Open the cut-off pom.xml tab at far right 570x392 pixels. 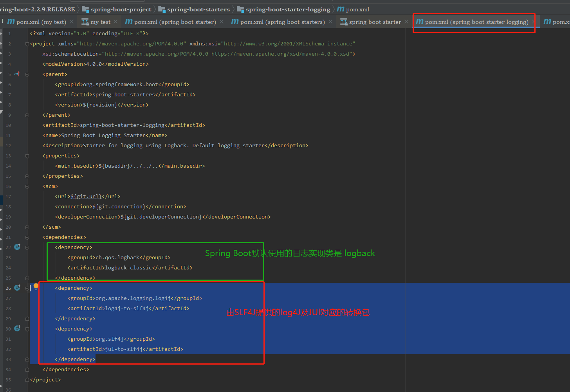(557, 22)
